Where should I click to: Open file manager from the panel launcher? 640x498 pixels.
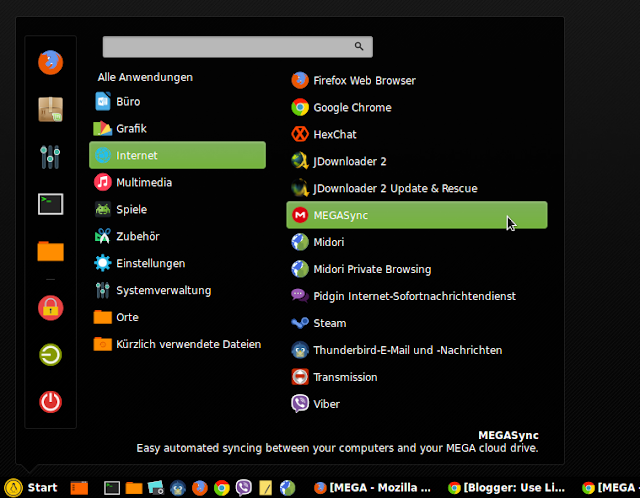134,488
